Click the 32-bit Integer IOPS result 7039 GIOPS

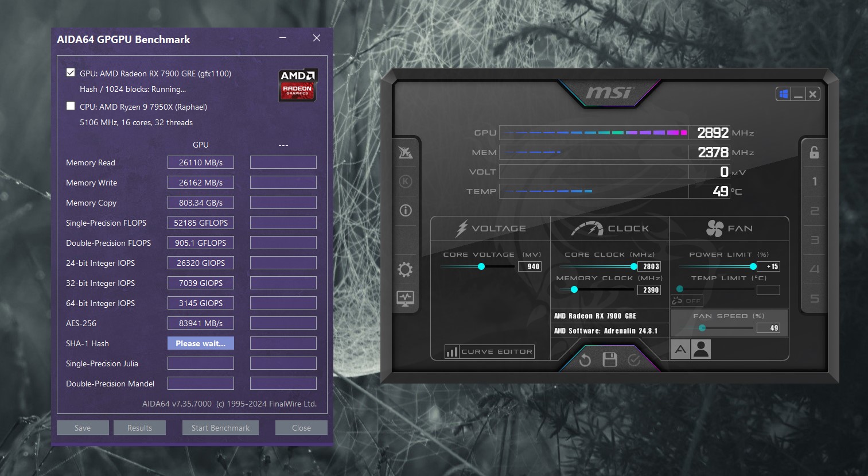point(201,283)
